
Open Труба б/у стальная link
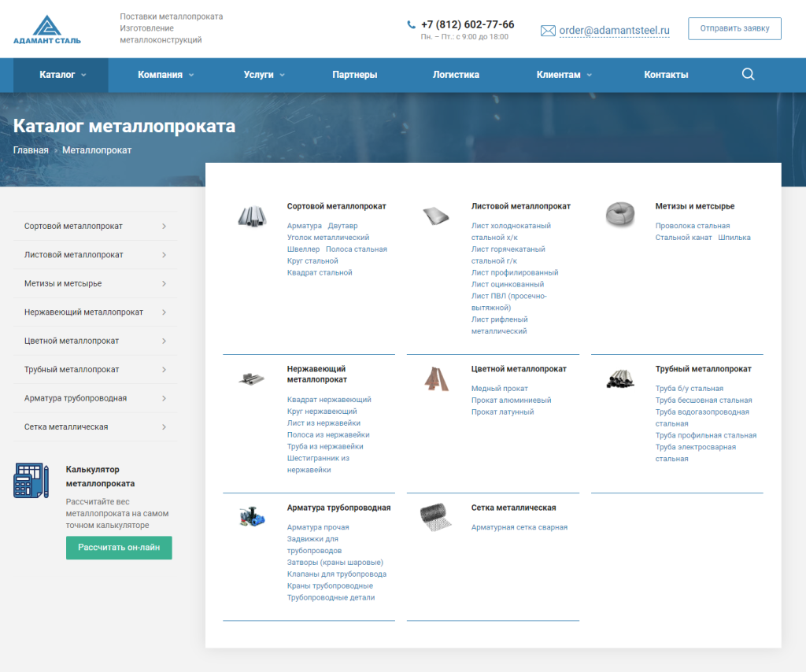click(690, 389)
